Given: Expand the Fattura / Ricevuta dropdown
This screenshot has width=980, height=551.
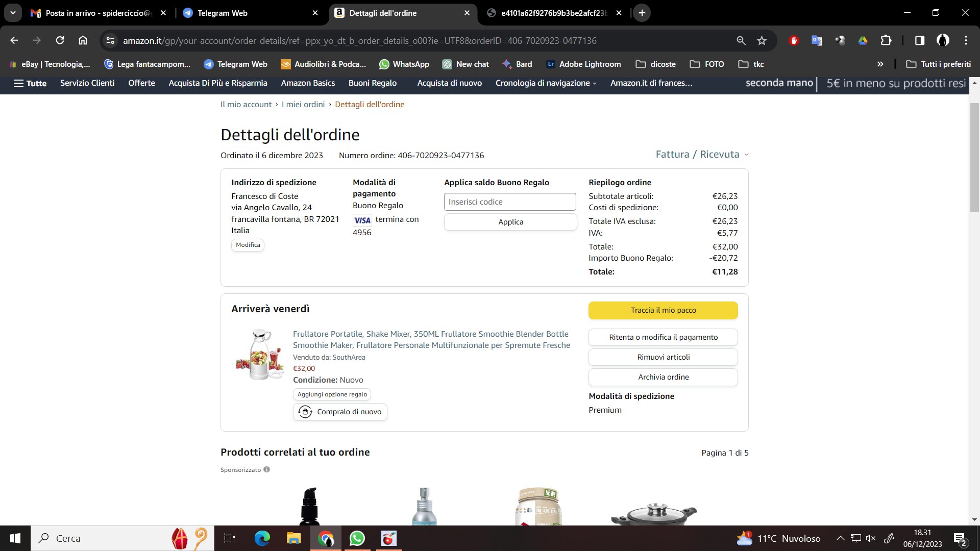Looking at the screenshot, I should (x=702, y=155).
